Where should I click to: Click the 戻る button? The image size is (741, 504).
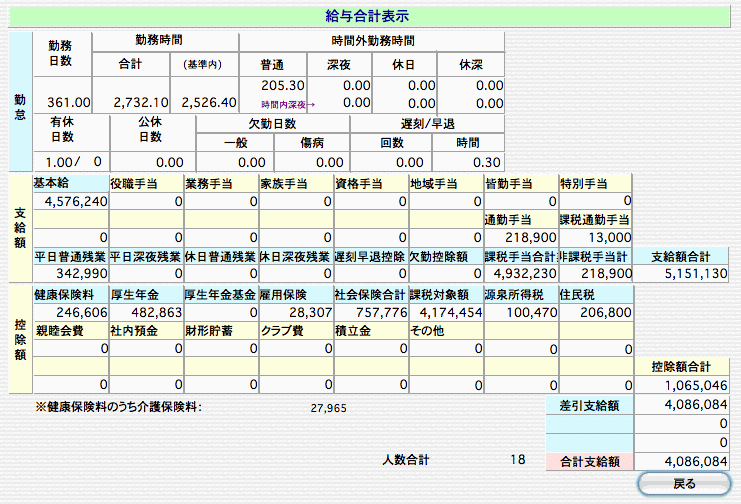[684, 484]
